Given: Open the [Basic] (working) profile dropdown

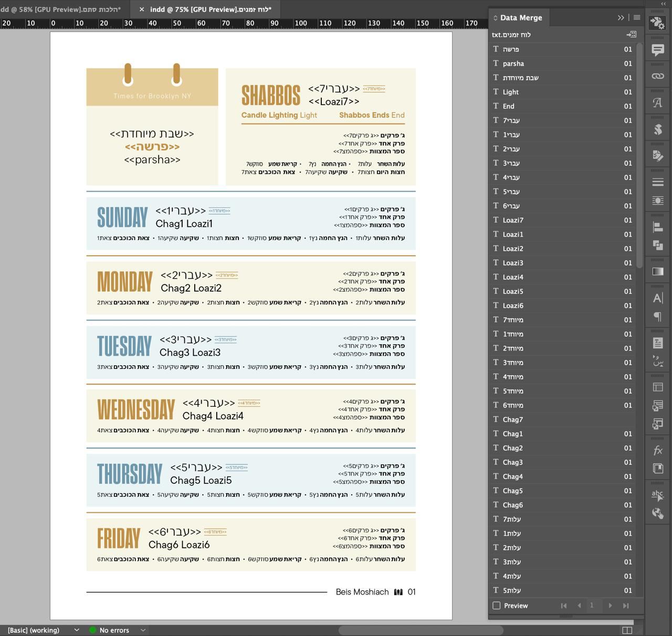Looking at the screenshot, I should tap(77, 630).
